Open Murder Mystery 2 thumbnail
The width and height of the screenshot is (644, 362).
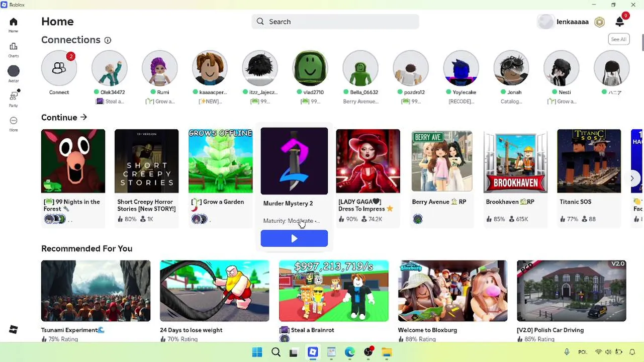click(x=294, y=161)
